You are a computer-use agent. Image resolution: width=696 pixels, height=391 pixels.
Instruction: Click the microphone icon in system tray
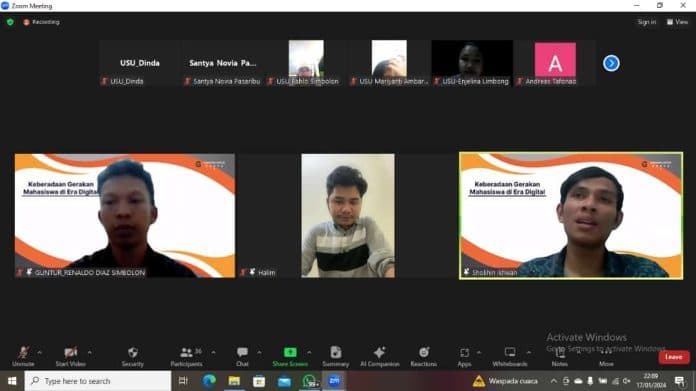[x=590, y=381]
